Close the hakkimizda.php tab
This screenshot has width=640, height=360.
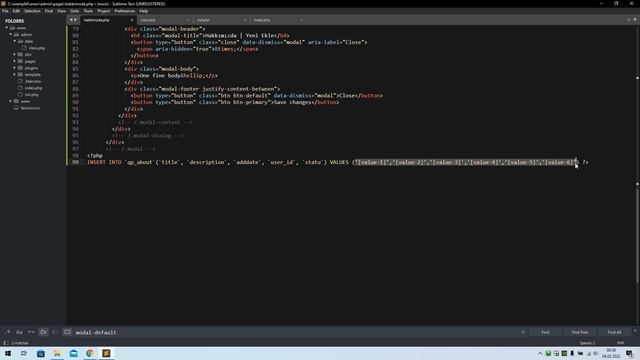(131, 20)
